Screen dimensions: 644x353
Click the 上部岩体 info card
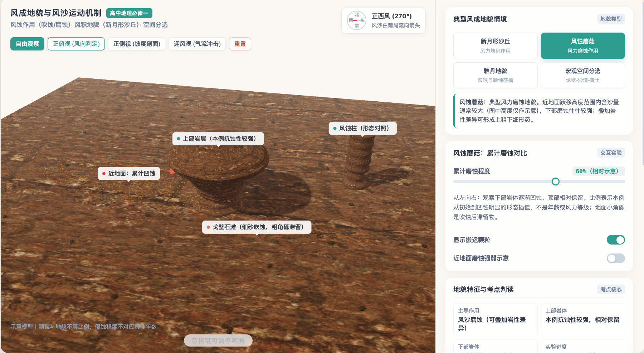pos(583,319)
